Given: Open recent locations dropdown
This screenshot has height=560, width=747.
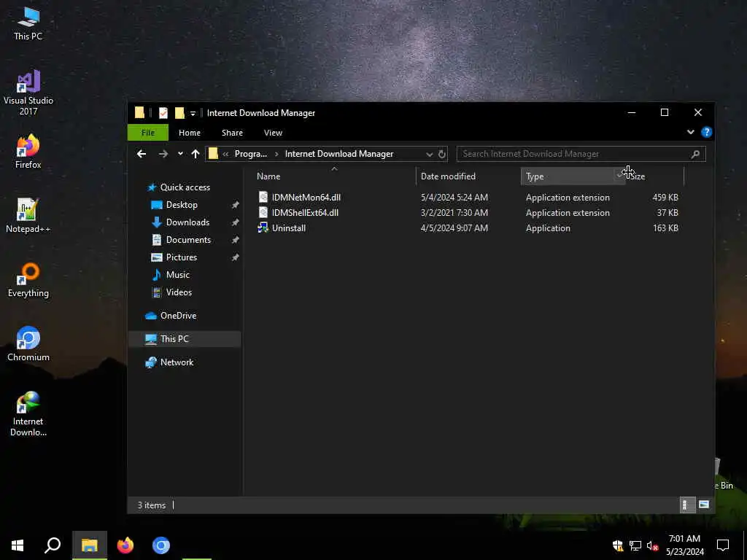Looking at the screenshot, I should pos(180,154).
